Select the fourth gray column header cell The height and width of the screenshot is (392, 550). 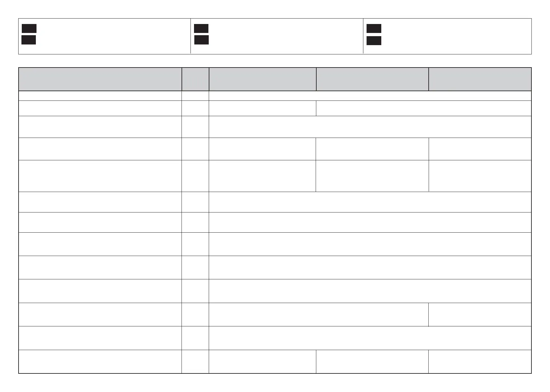(x=372, y=79)
